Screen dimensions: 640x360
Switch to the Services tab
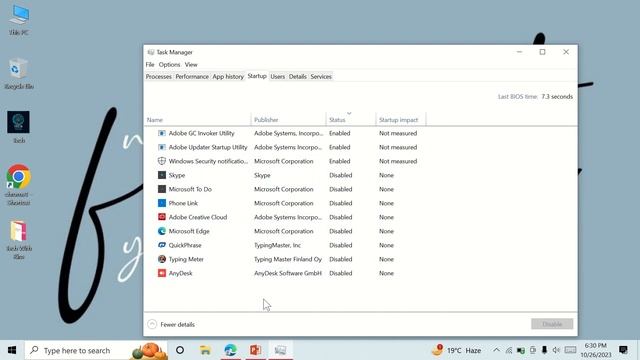[x=321, y=76]
